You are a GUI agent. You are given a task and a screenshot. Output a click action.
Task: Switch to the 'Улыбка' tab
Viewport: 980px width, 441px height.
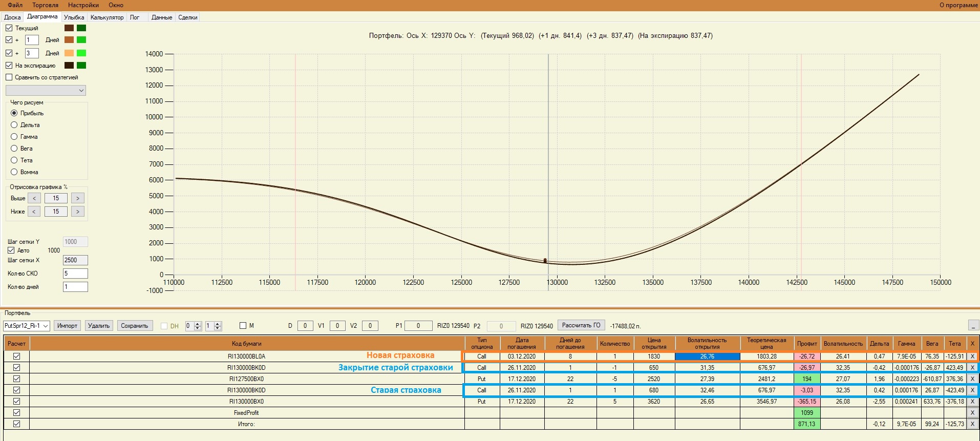74,17
